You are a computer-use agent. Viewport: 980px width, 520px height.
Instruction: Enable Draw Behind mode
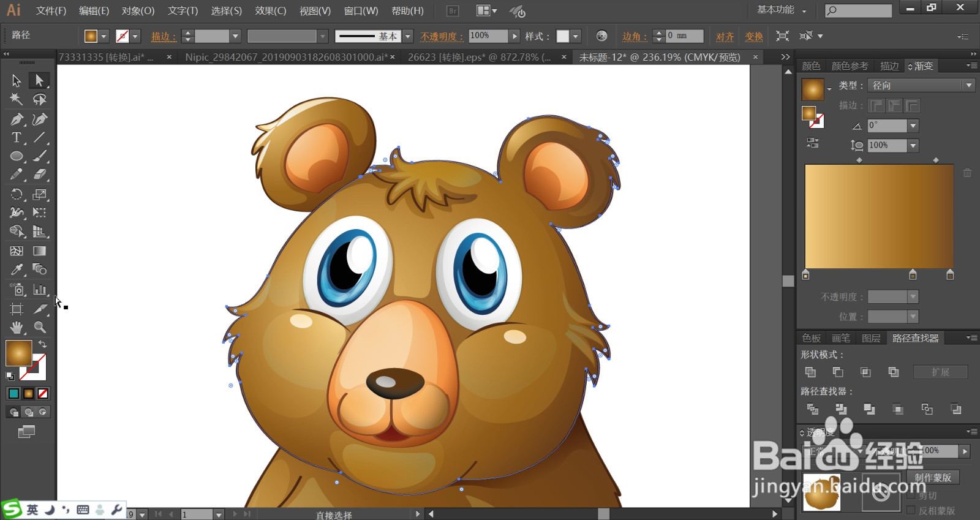[28, 412]
